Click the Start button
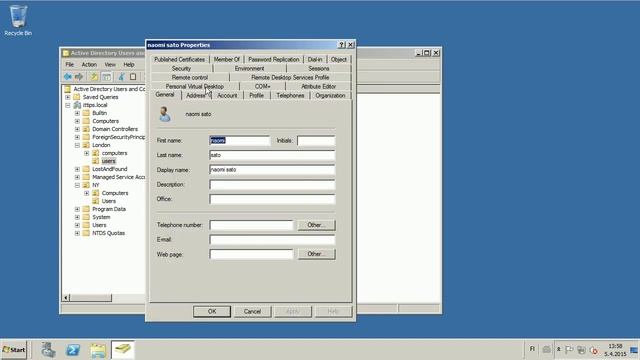 pos(14,350)
